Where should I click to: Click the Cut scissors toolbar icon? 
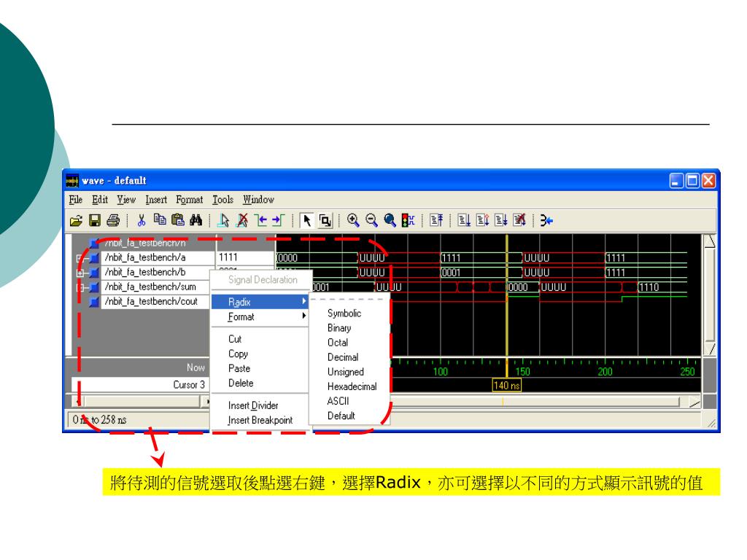[141, 220]
